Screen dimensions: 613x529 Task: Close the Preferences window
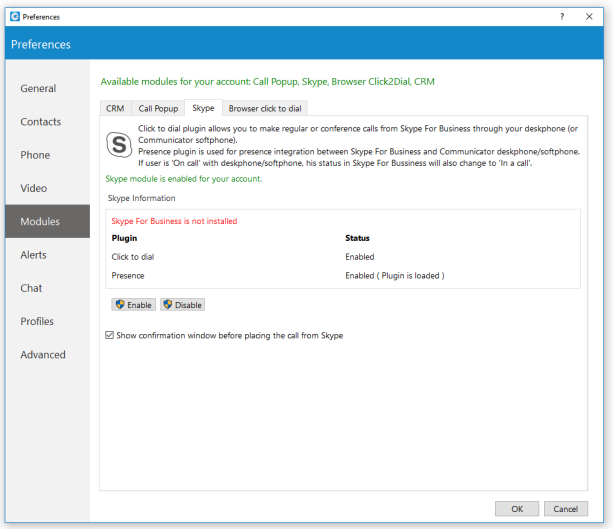[x=589, y=16]
